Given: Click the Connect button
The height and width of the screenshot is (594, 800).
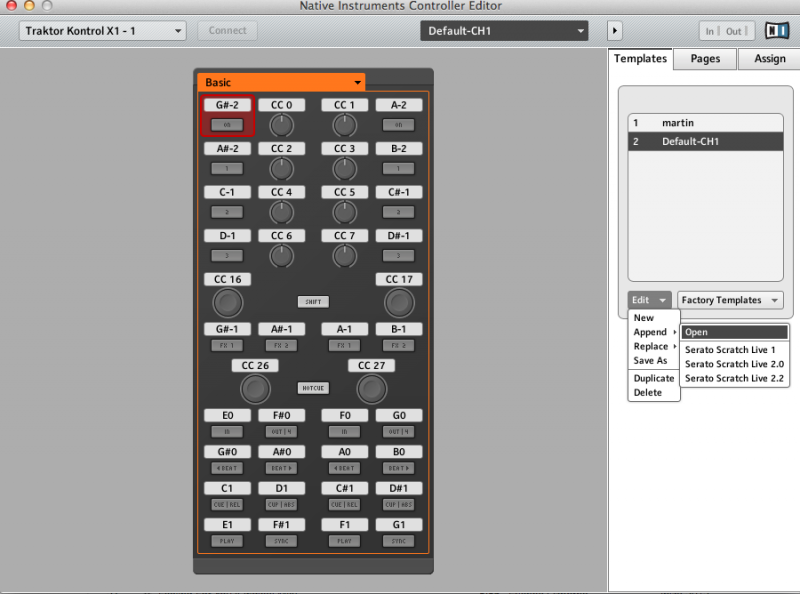Looking at the screenshot, I should coord(227,31).
